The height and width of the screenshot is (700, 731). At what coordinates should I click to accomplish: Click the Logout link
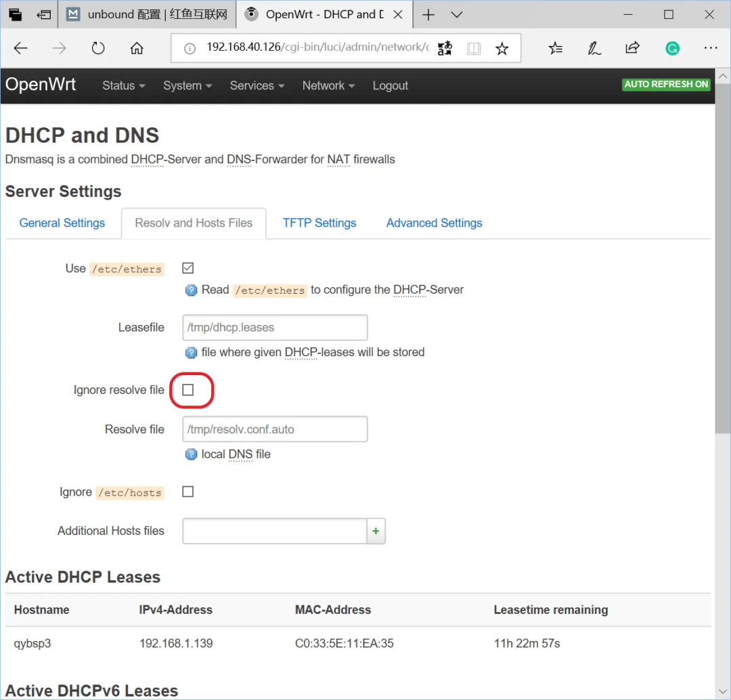tap(390, 86)
